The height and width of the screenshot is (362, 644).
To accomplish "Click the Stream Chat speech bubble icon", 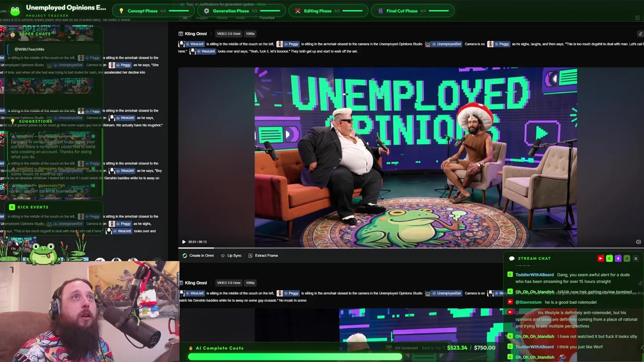I will point(512,258).
